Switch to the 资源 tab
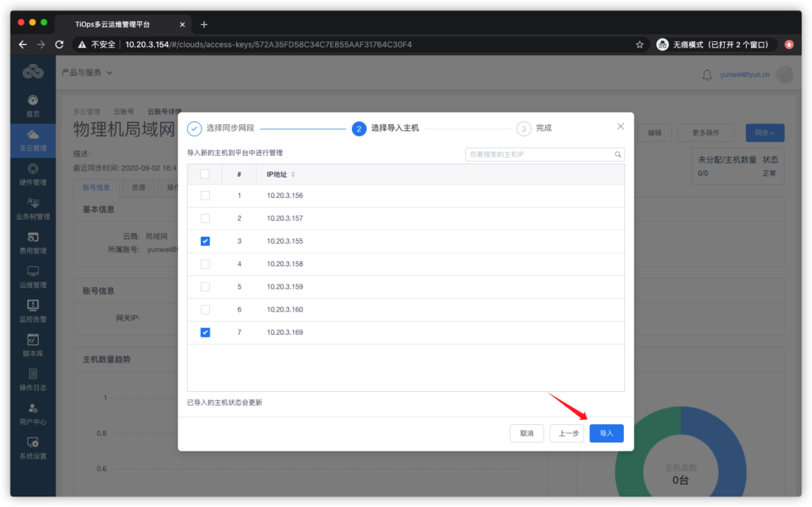This screenshot has height=507, width=812. coord(138,187)
